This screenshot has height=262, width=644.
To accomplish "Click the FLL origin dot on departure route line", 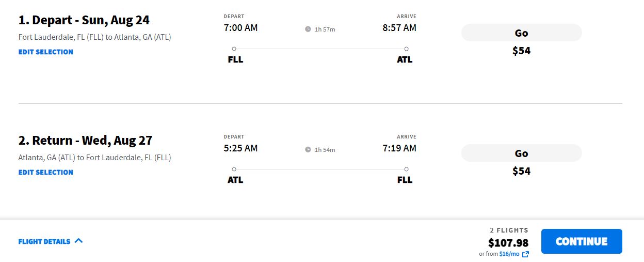I will click(x=234, y=49).
